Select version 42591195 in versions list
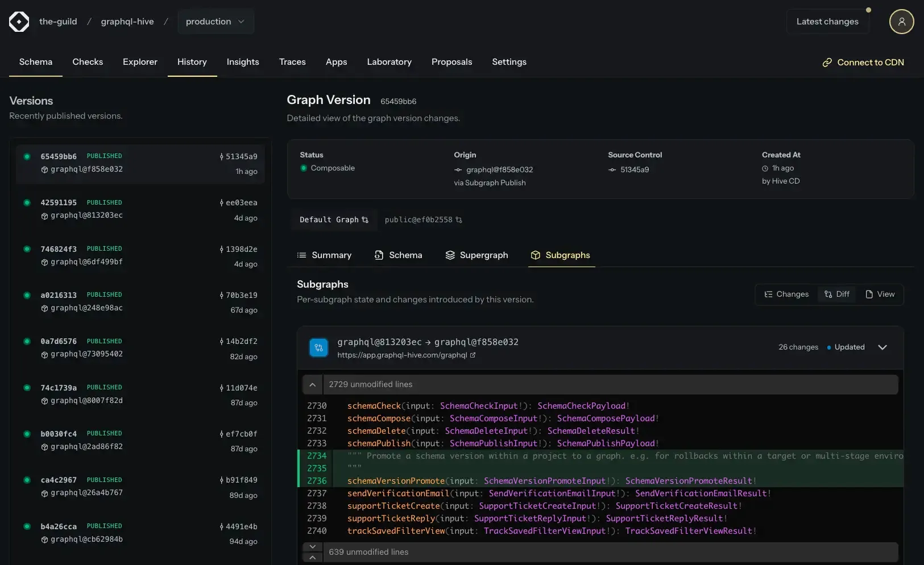 click(x=140, y=210)
